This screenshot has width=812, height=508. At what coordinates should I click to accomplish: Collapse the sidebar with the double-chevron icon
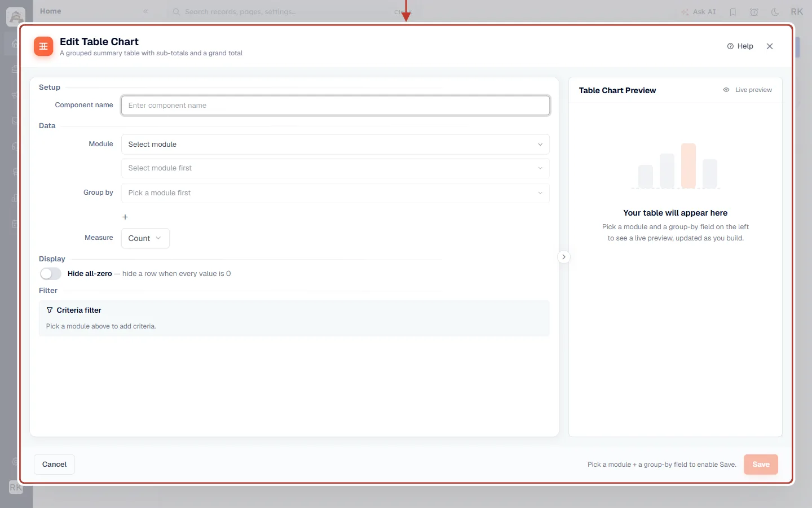coord(145,11)
